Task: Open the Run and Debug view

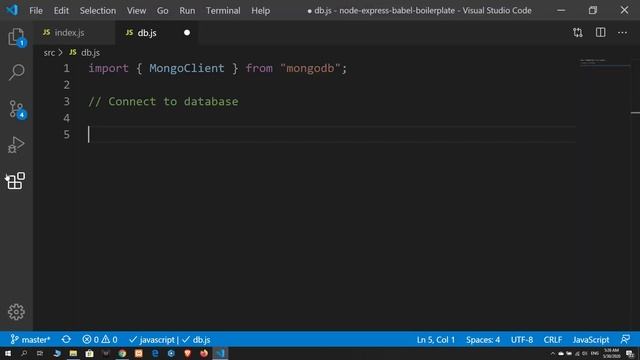Action: pyautogui.click(x=16, y=145)
